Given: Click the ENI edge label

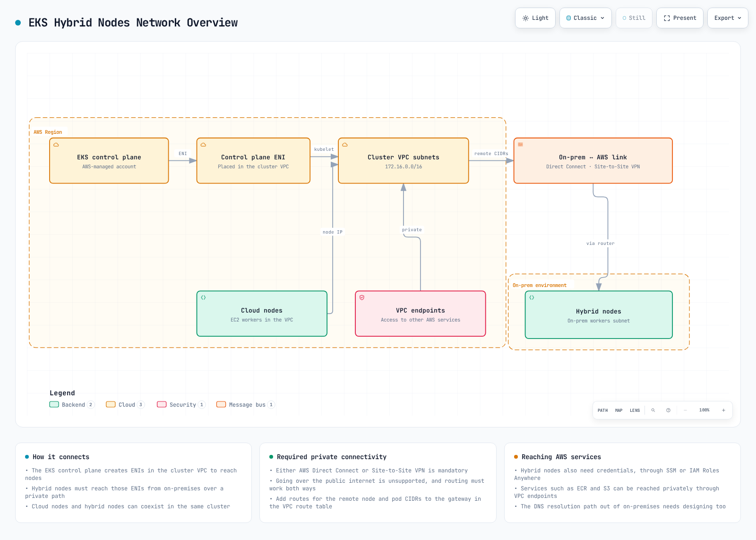Looking at the screenshot, I should [183, 154].
